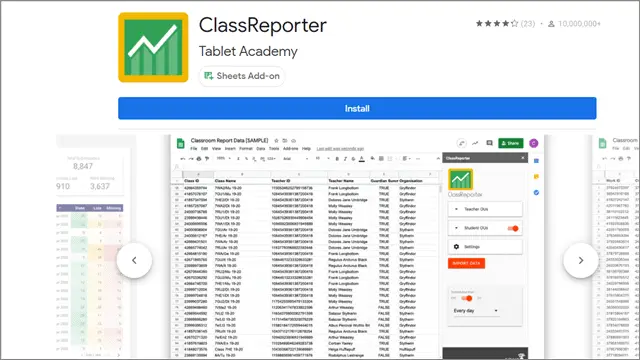The height and width of the screenshot is (360, 640).
Task: Click the Sheets Add-on chip
Action: coord(242,76)
